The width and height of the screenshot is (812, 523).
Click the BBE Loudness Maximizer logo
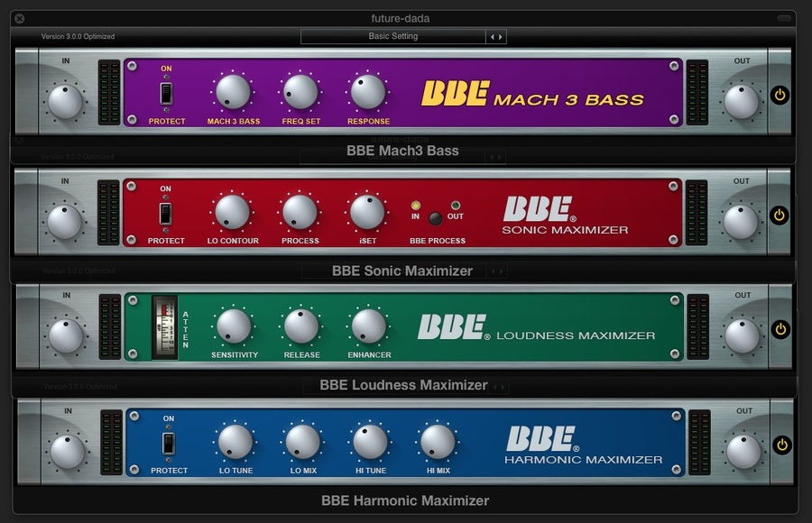click(x=537, y=328)
